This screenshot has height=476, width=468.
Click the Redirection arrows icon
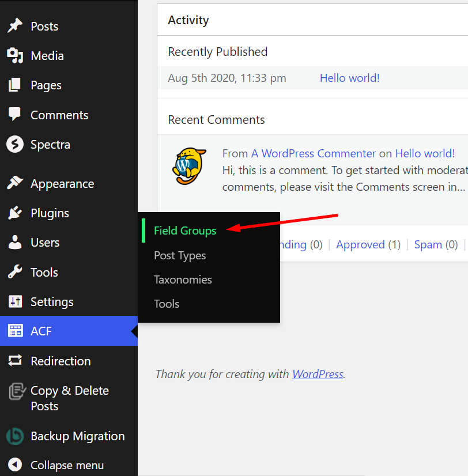click(x=14, y=361)
